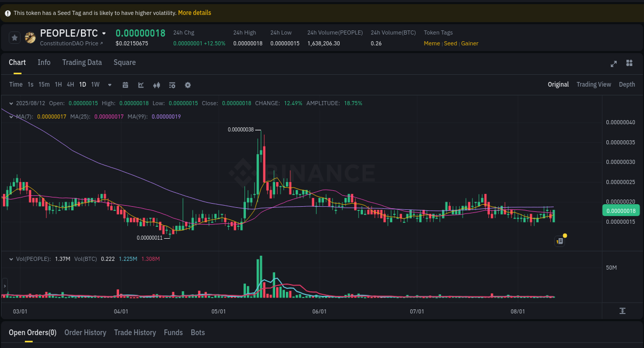644x348 pixels.
Task: Expand the chart to fullscreen
Action: (x=614, y=64)
